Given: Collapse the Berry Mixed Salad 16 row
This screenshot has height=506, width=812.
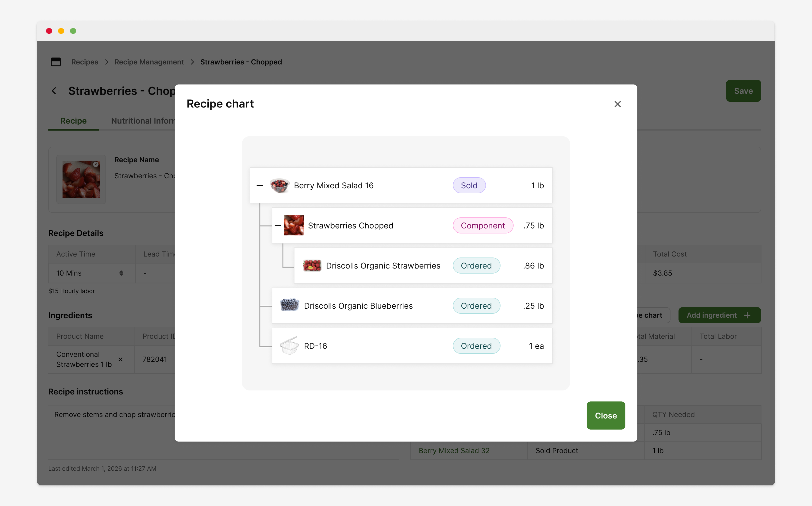Looking at the screenshot, I should [x=260, y=185].
